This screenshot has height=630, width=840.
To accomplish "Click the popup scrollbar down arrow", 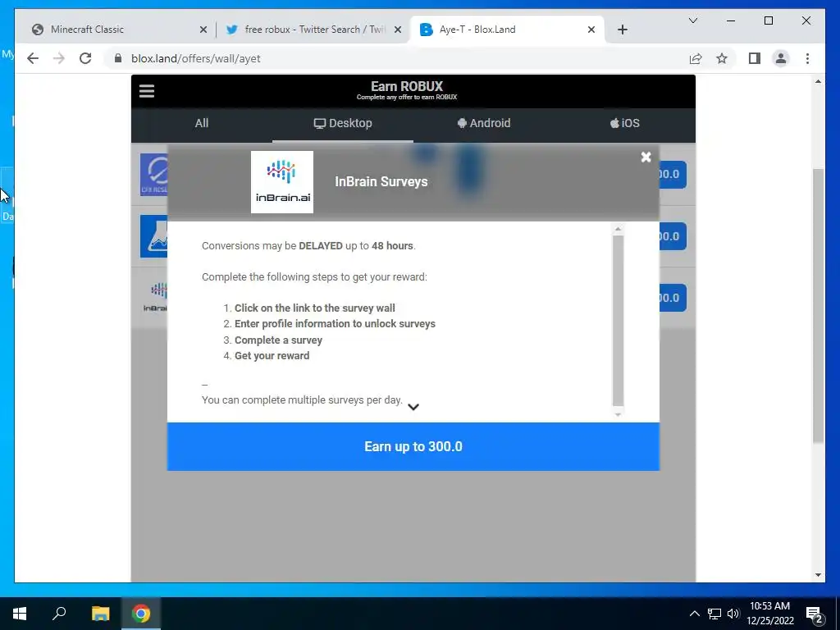I will [618, 414].
